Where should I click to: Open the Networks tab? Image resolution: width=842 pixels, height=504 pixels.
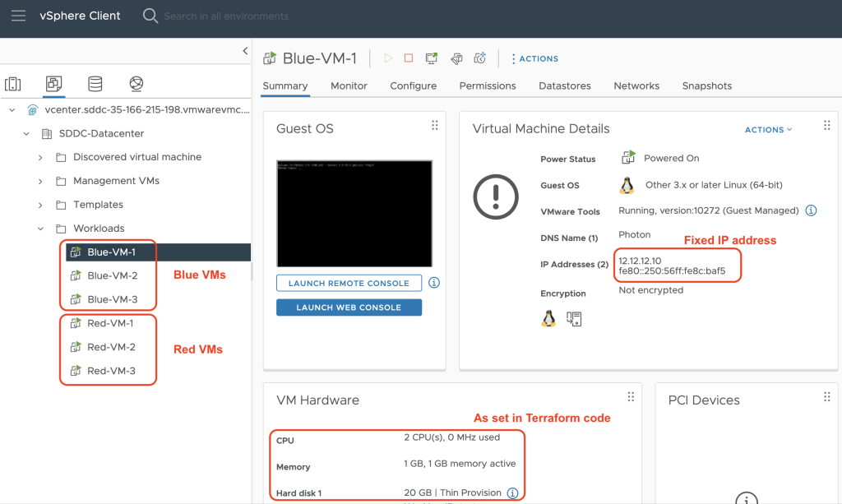pos(637,86)
